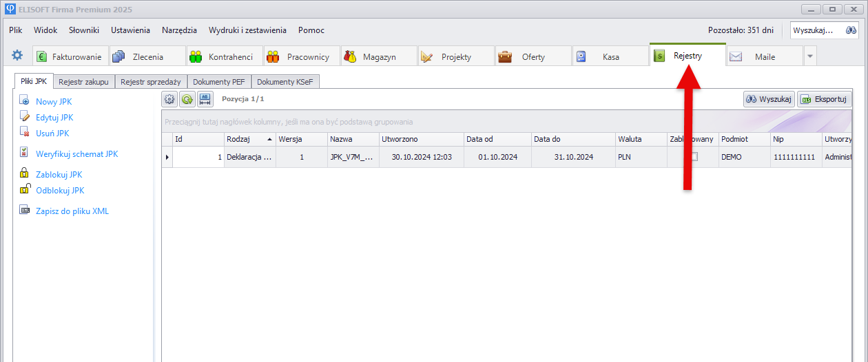Click the Zablokuj JPK padlock icon

click(25, 174)
